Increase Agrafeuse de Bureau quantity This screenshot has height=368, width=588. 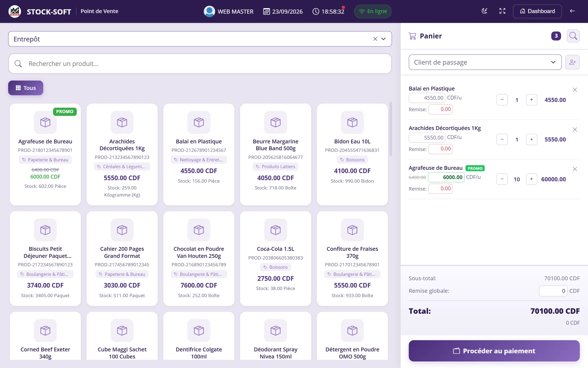(x=531, y=179)
